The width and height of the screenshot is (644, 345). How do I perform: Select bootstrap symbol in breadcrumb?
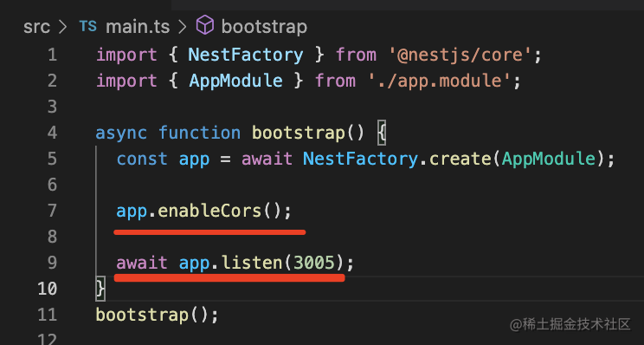tap(264, 27)
